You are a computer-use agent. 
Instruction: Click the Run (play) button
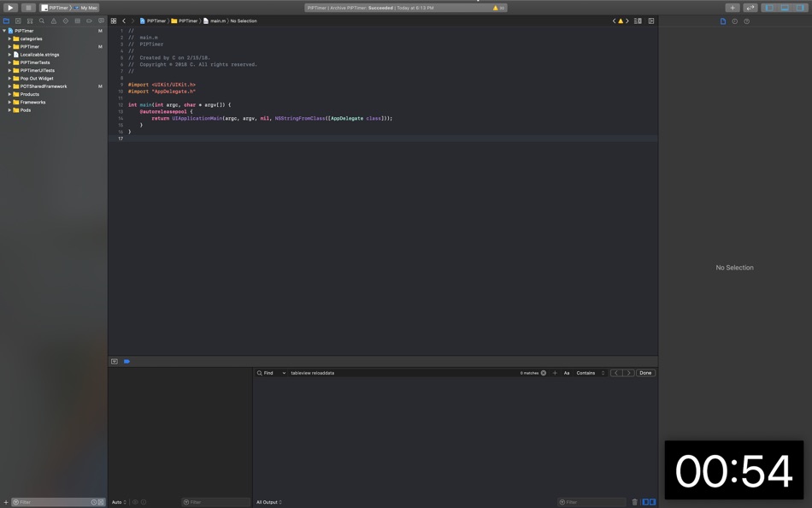click(x=10, y=8)
